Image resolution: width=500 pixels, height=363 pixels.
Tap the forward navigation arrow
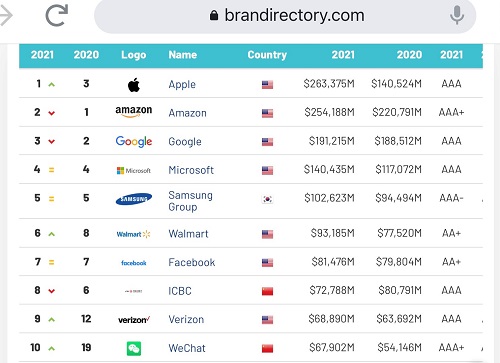[x=6, y=15]
